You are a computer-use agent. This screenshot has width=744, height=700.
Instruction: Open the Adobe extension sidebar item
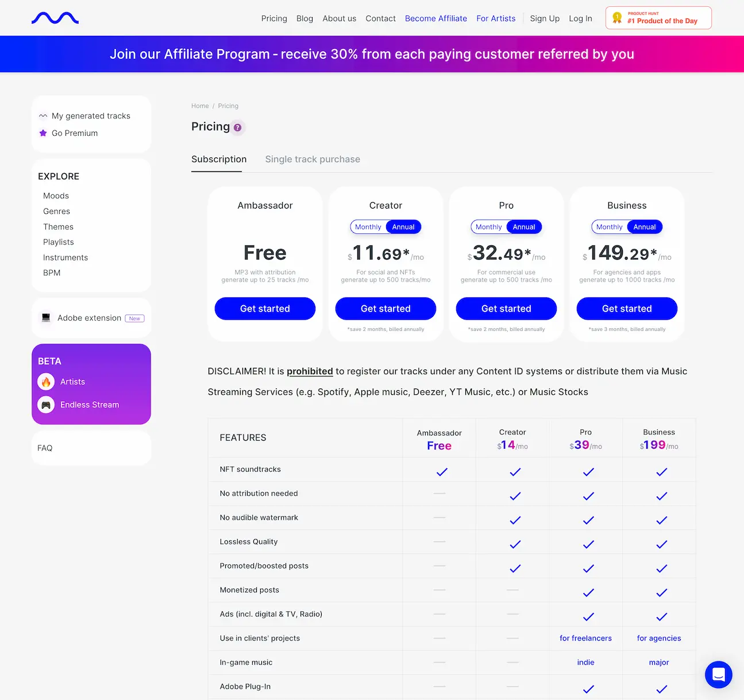coord(89,318)
